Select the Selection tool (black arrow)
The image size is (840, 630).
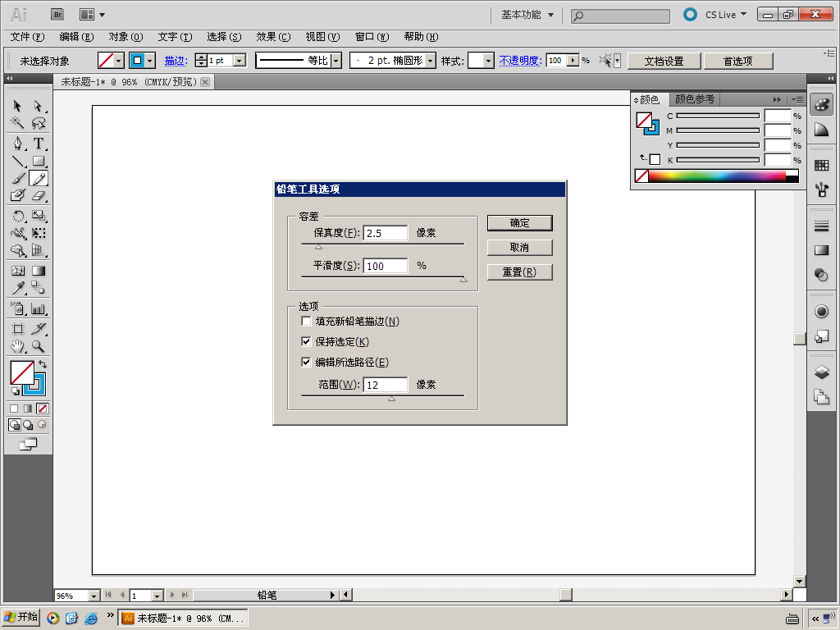(x=17, y=106)
